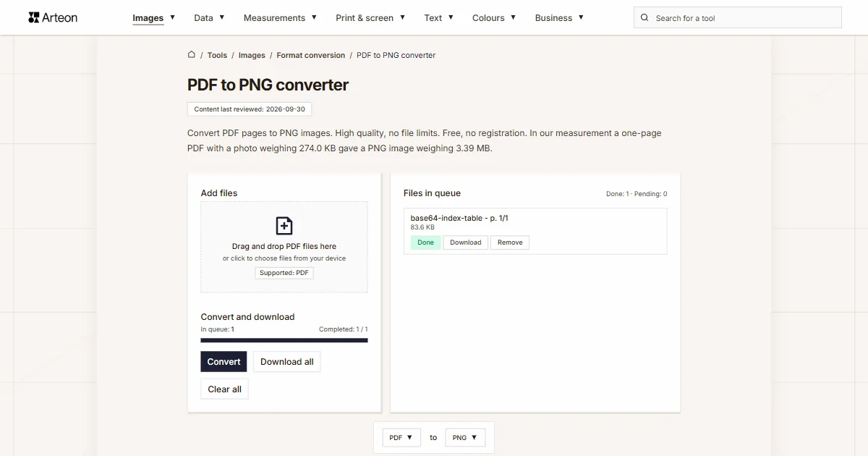Open the Colours menu

tap(494, 18)
